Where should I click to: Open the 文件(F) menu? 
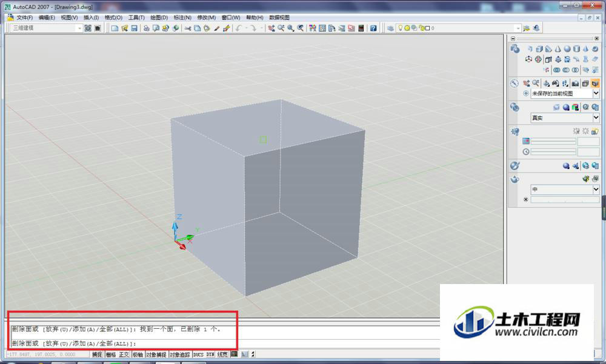[x=24, y=18]
